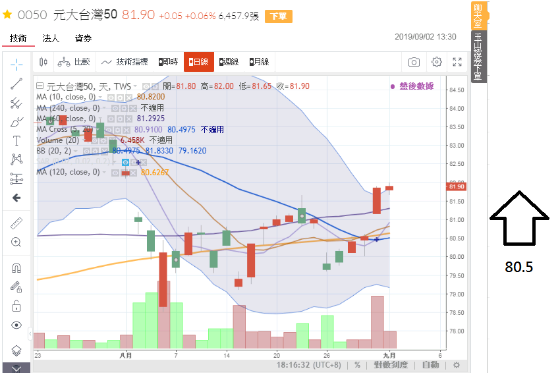Select the trend line drawing tool

tap(16, 84)
